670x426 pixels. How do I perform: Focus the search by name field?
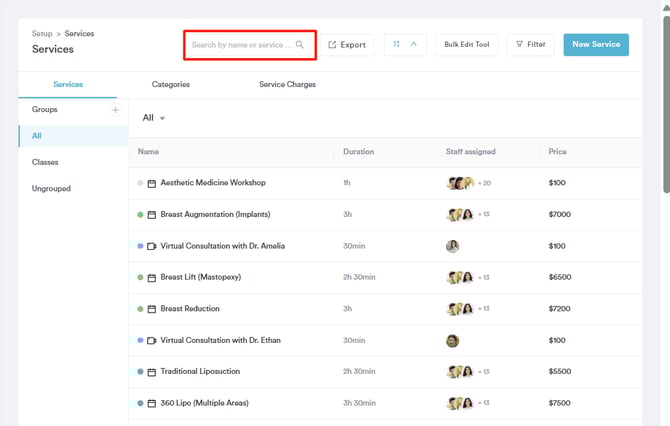pos(241,45)
